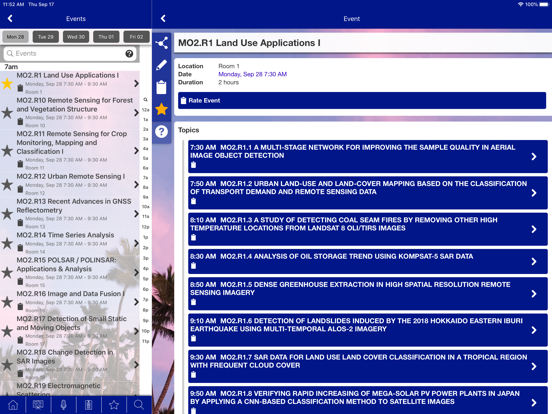The image size is (552, 414).
Task: Select the Mon 28 day tab
Action: [15, 37]
